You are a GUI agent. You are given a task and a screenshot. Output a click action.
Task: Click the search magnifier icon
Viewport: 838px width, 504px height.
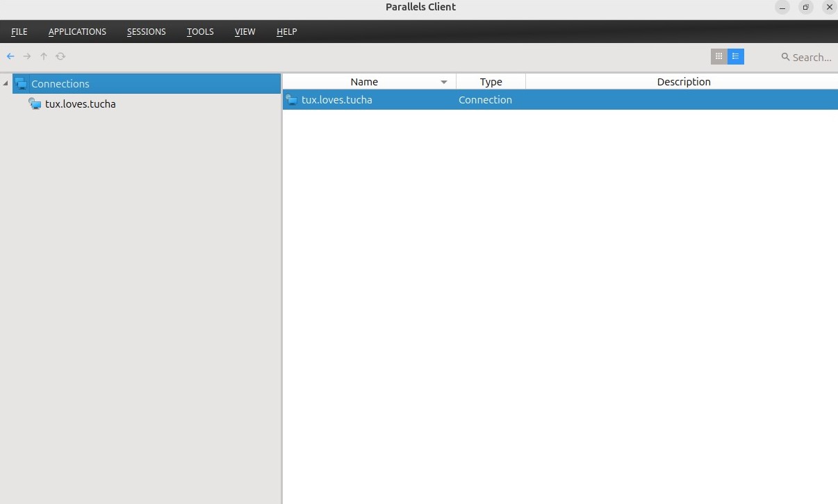tap(785, 57)
